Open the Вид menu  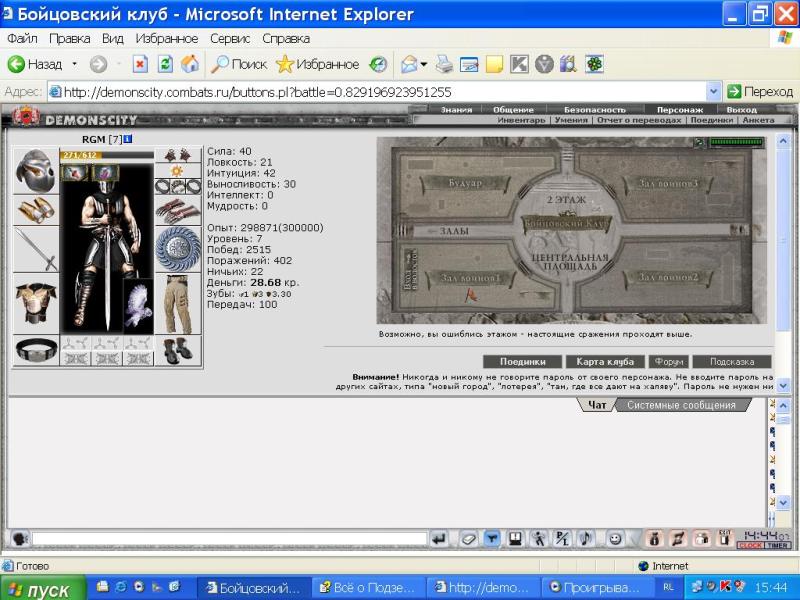[113, 38]
